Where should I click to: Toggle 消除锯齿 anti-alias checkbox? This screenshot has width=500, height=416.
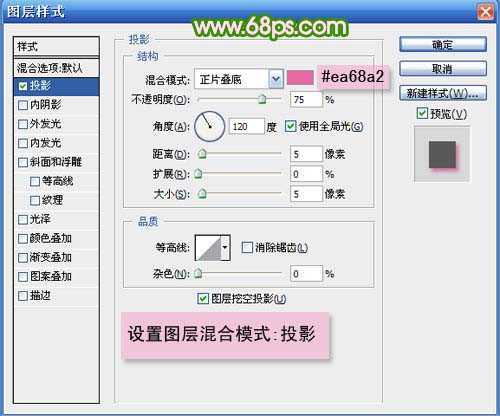pos(247,247)
